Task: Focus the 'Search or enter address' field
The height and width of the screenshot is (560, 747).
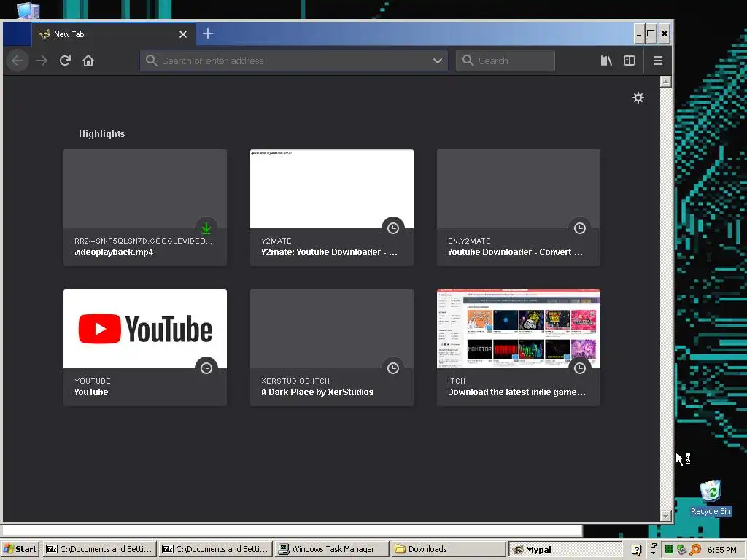Action: (293, 61)
